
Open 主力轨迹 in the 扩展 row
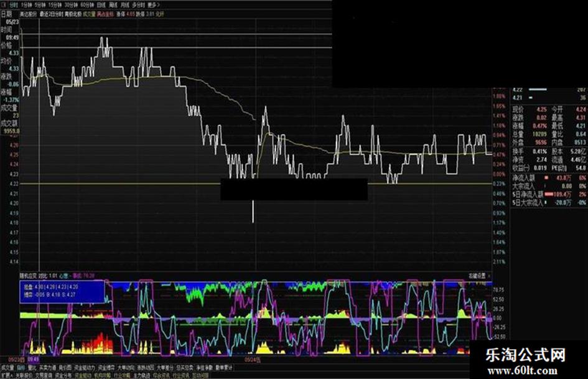(142, 375)
